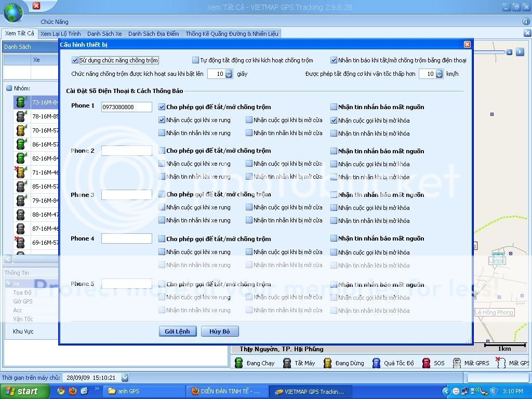
Task: Switch to Xem Lại Lộ Trình tab
Action: [60, 34]
